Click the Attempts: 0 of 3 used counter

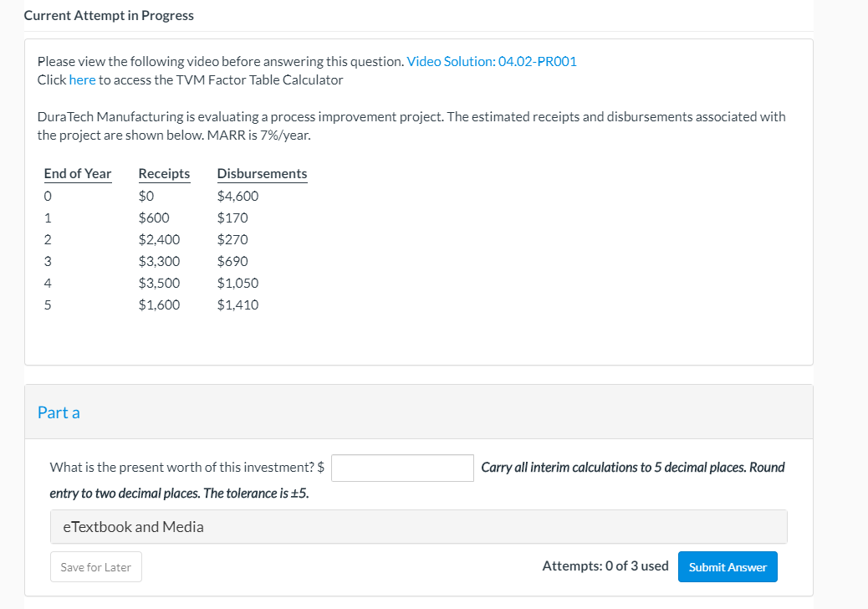(x=605, y=565)
